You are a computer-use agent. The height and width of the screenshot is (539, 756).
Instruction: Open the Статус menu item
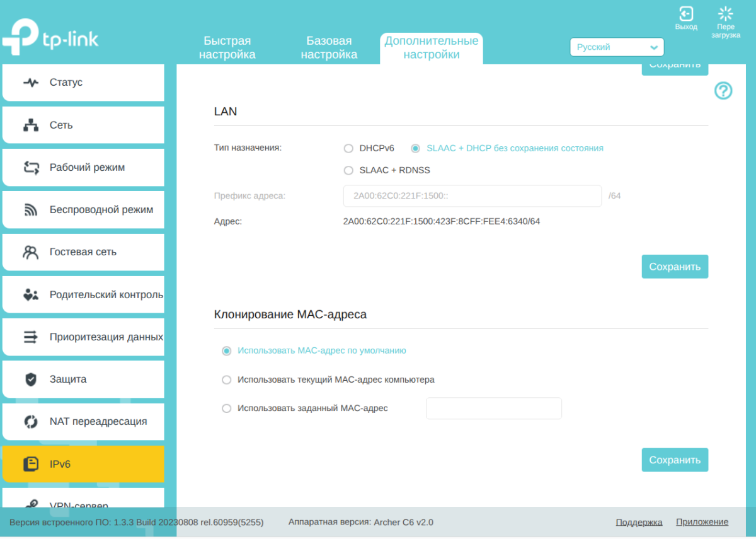click(x=83, y=83)
